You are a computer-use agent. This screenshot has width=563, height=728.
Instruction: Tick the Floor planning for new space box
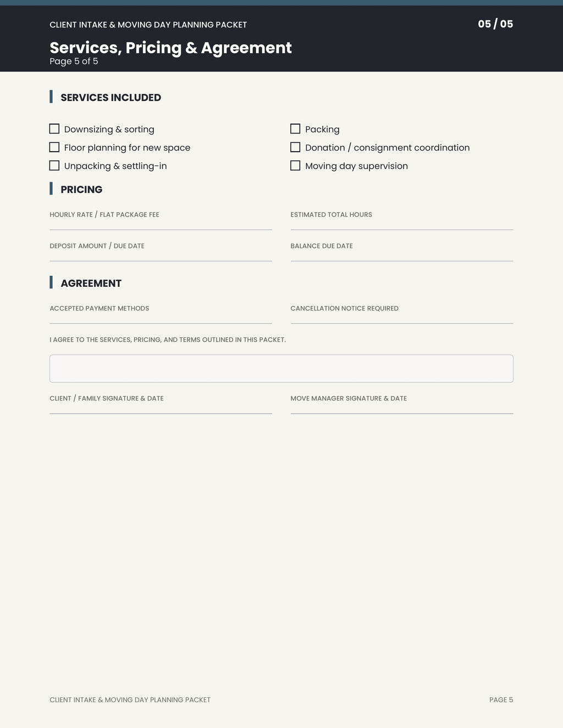click(54, 147)
